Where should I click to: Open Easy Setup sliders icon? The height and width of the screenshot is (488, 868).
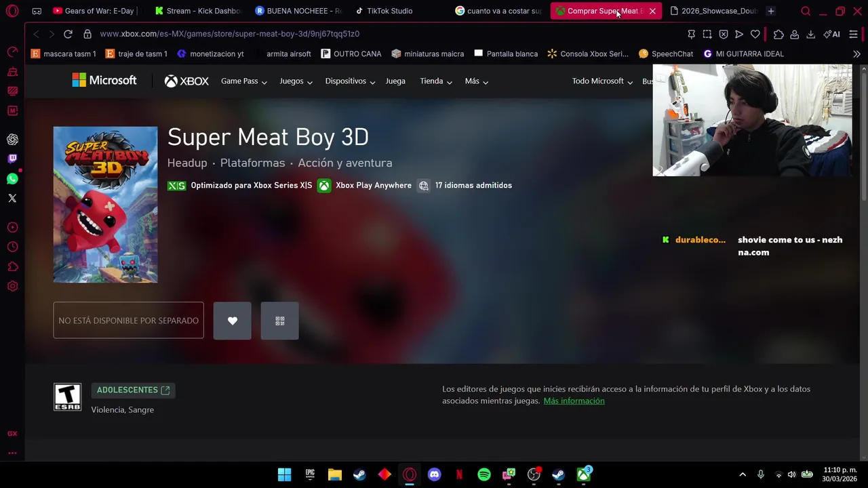click(854, 34)
